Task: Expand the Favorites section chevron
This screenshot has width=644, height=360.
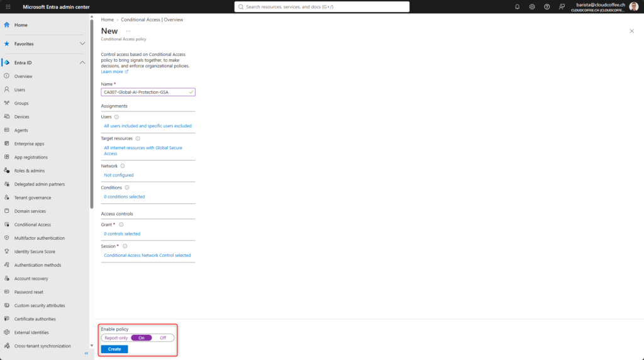Action: (82, 43)
